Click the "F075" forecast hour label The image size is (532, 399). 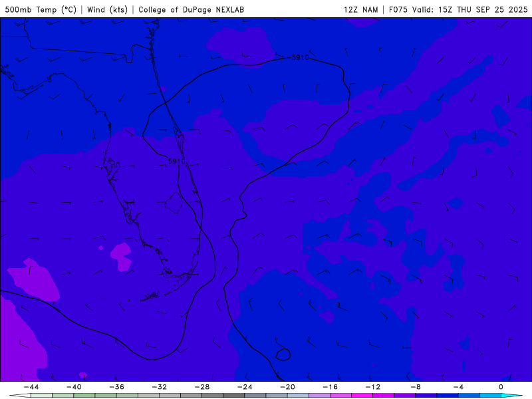398,9
